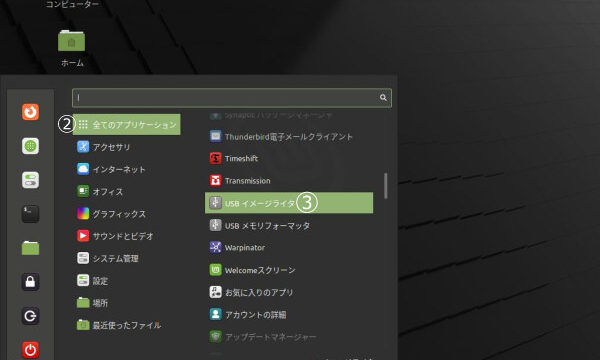Screen dimensions: 600x360
Task: Launch Firefox from the favorites sidebar
Action: click(x=30, y=112)
